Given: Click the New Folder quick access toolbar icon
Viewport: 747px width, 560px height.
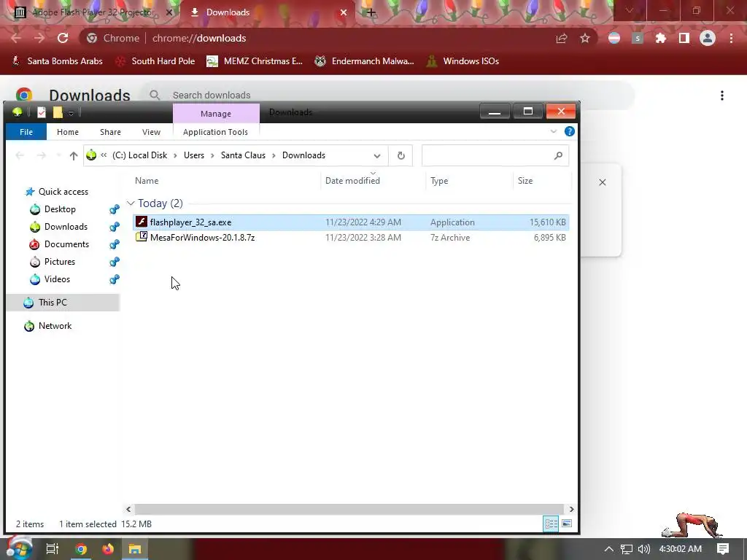Looking at the screenshot, I should 58,112.
